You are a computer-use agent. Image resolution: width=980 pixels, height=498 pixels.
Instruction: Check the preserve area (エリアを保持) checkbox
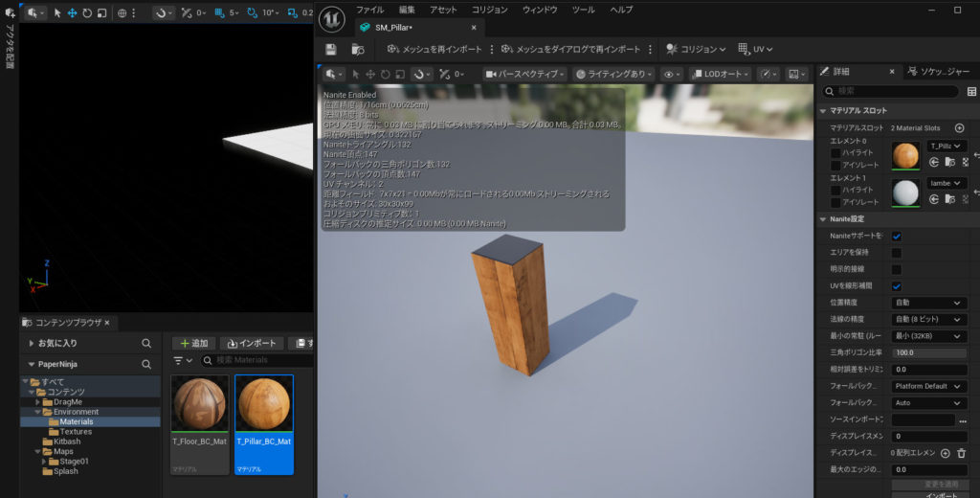(897, 253)
